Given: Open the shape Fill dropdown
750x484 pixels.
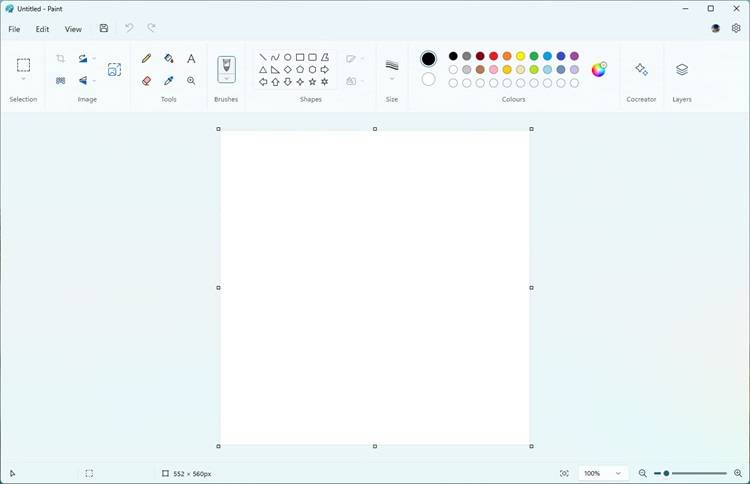Looking at the screenshot, I should pyautogui.click(x=354, y=81).
